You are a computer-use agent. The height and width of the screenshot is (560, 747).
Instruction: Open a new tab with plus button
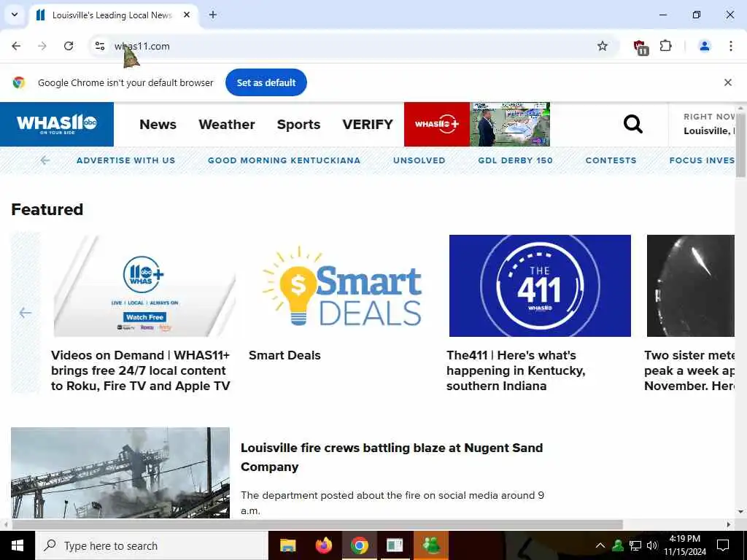213,15
